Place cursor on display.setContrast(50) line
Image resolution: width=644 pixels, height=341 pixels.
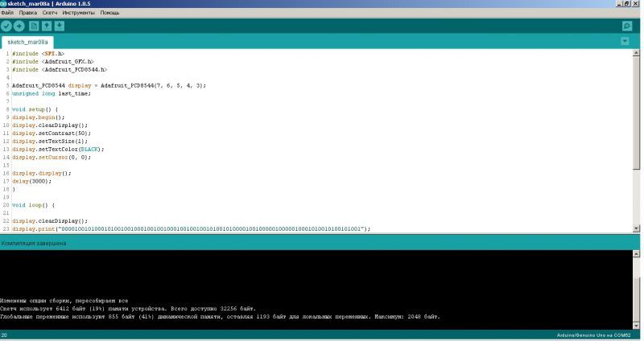click(52, 134)
